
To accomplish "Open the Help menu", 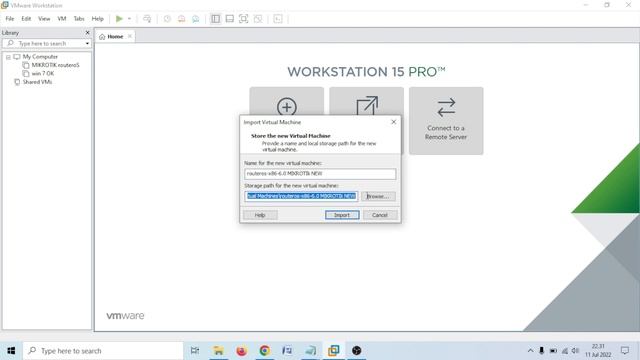I will tap(98, 19).
